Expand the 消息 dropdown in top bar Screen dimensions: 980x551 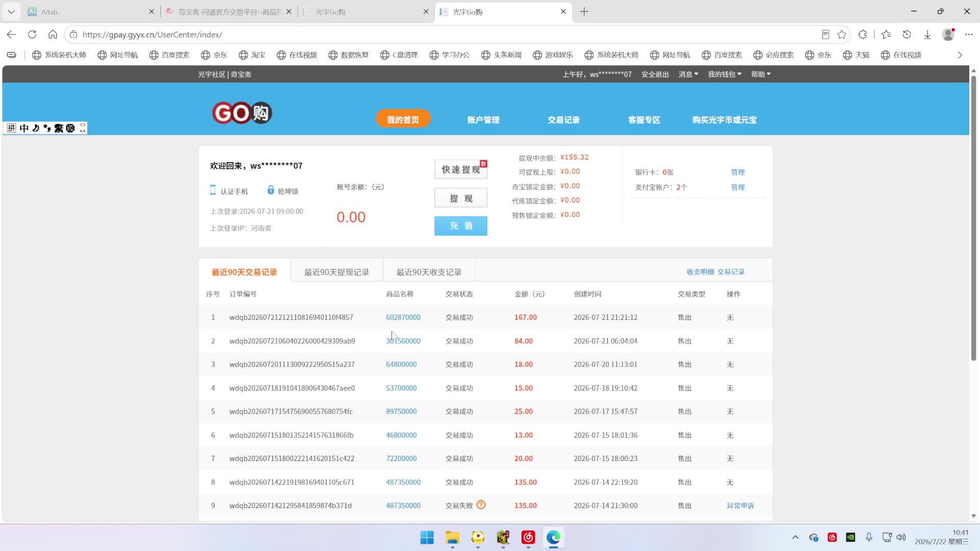click(688, 74)
